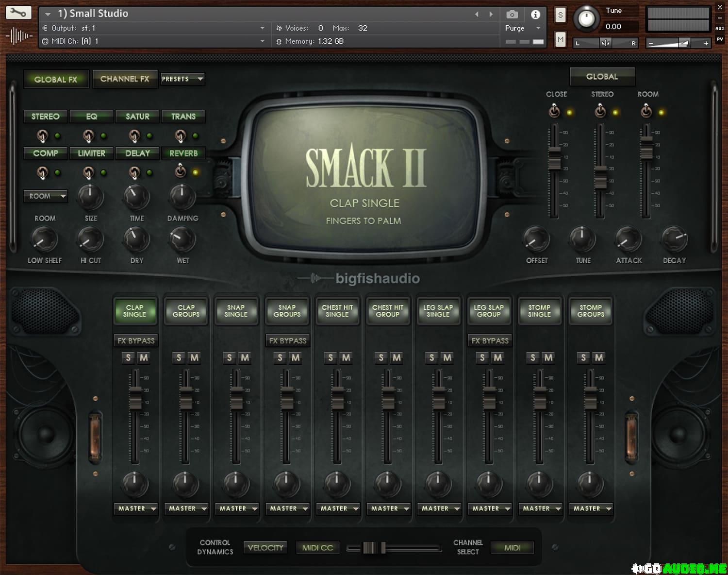Select the CHEST HIT SINGLE channel button
728x575 pixels.
click(x=337, y=311)
